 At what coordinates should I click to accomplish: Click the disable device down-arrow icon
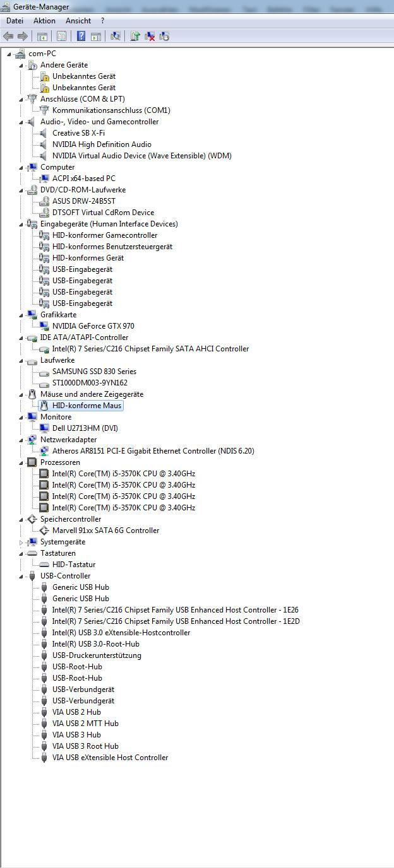[164, 36]
